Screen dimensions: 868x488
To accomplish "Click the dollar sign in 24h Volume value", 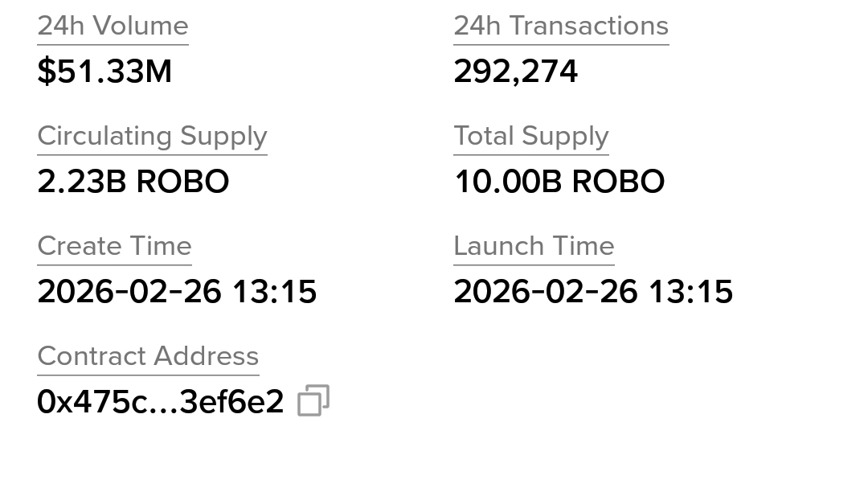I will tap(47, 72).
